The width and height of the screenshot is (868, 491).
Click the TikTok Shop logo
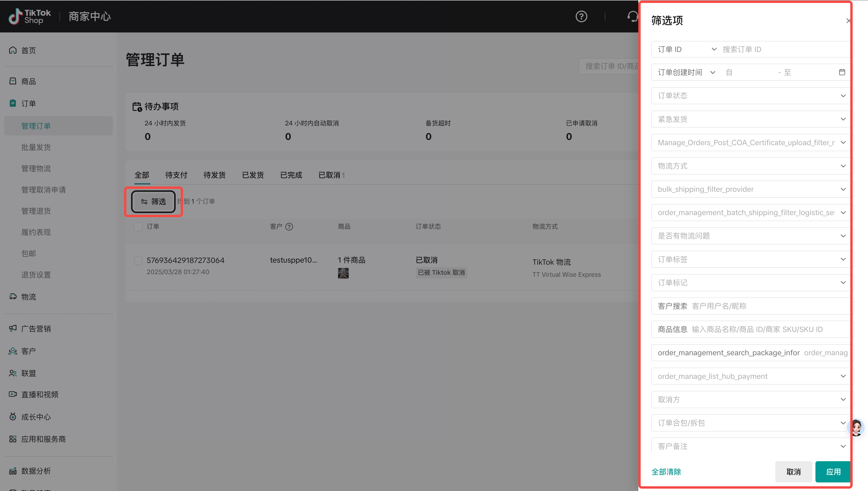click(x=30, y=16)
